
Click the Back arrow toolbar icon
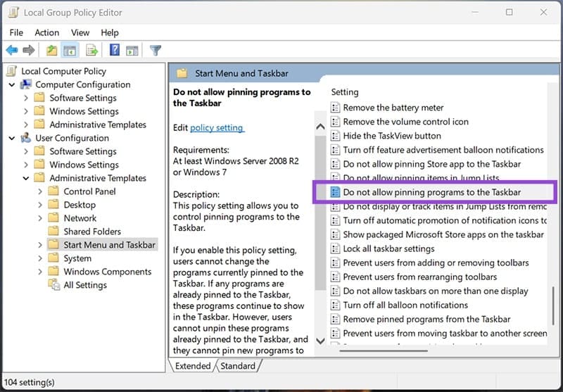coord(12,51)
